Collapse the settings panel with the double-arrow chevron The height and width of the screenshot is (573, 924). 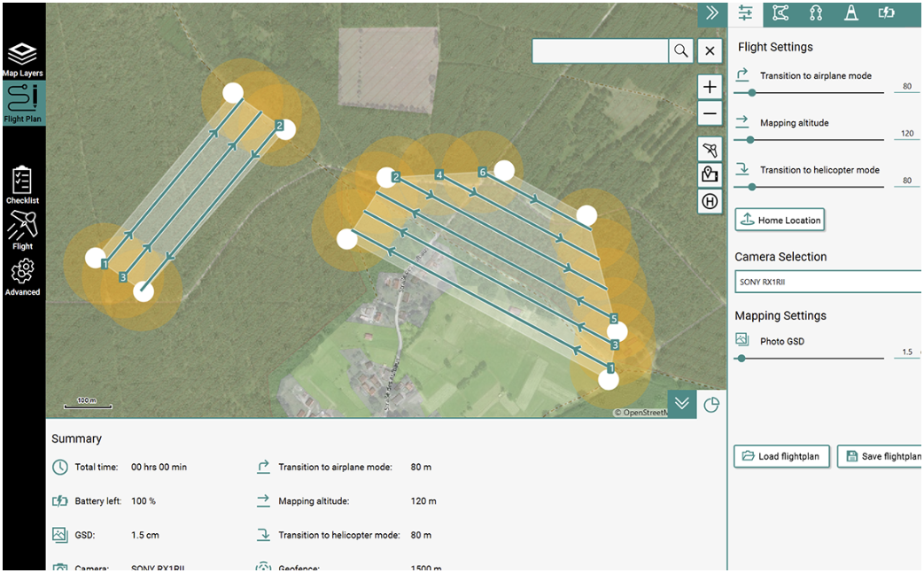click(x=711, y=13)
